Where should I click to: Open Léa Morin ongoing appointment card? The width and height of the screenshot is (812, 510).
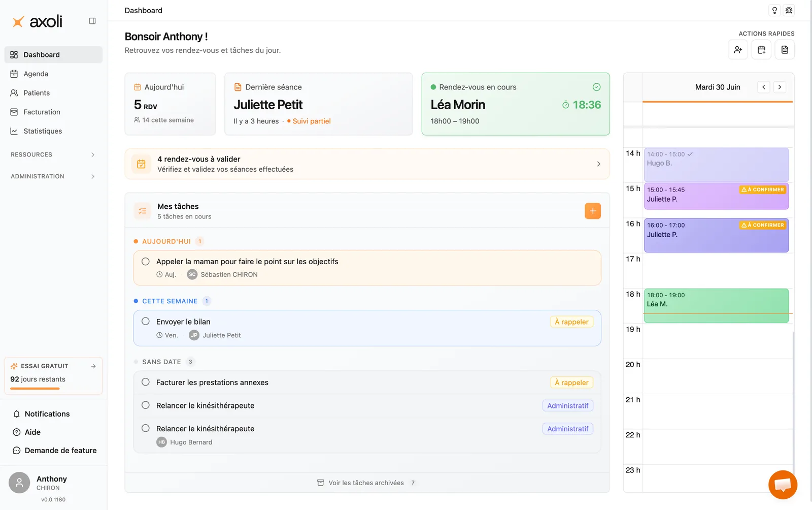pyautogui.click(x=516, y=104)
